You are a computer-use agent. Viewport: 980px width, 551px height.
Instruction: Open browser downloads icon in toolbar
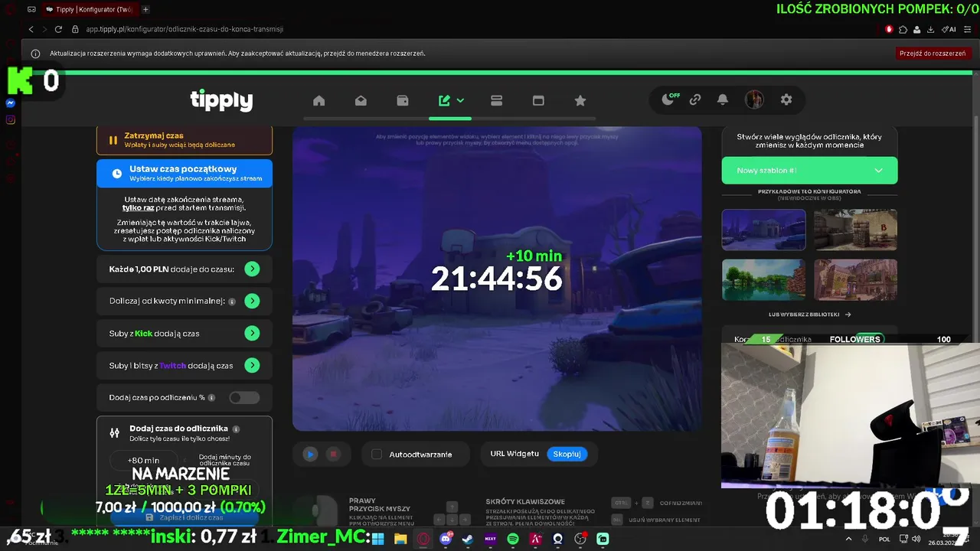930,29
